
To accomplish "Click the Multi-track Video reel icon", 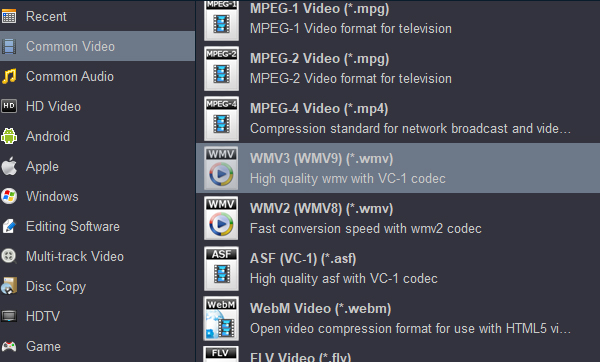I will [9, 256].
